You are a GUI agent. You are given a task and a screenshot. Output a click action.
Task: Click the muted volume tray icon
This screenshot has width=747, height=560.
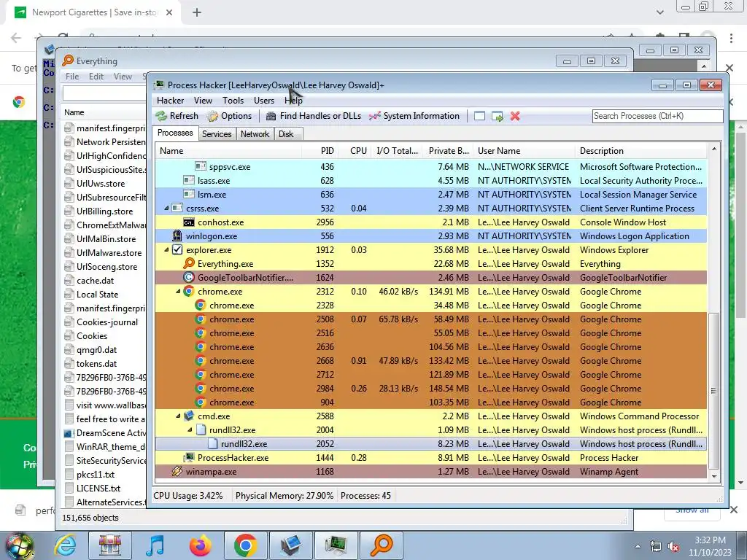coord(673,547)
